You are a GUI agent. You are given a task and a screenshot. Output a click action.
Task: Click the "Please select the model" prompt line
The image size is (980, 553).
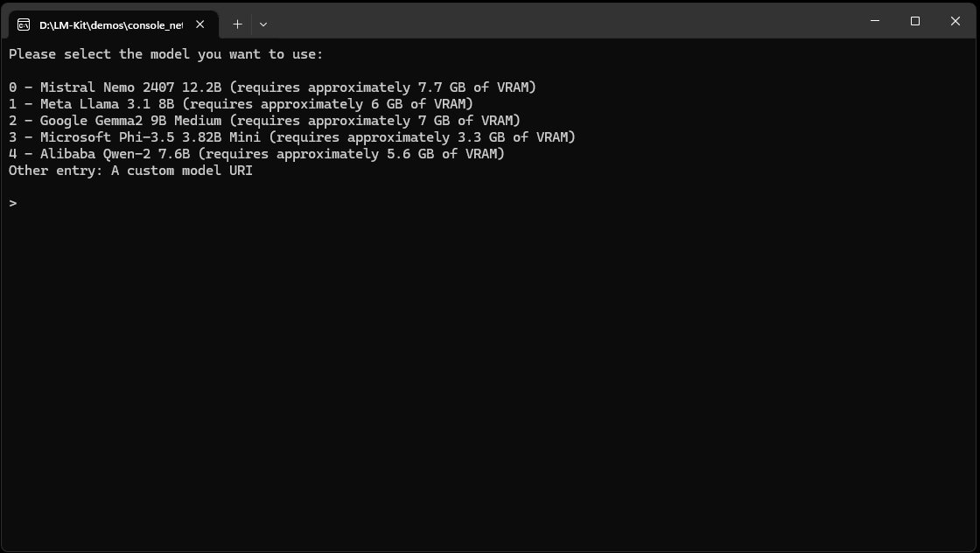click(165, 54)
